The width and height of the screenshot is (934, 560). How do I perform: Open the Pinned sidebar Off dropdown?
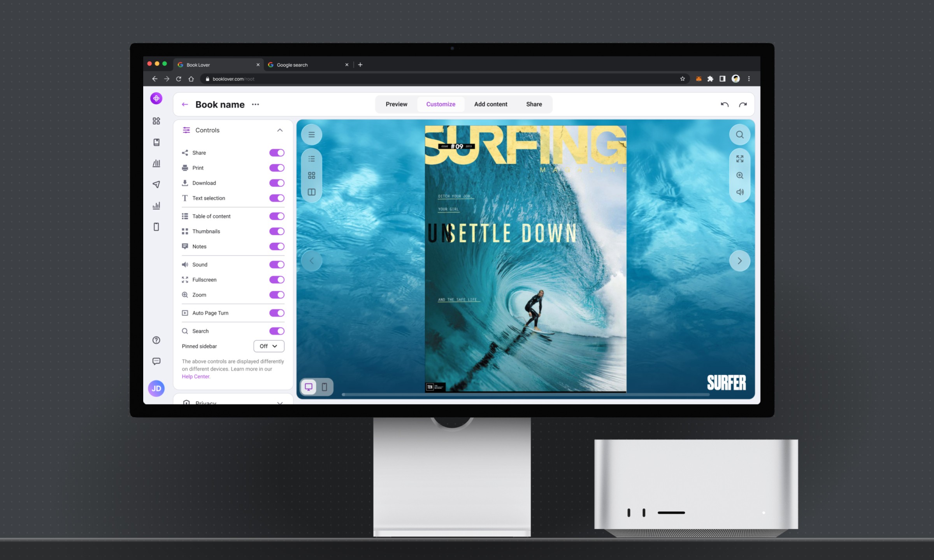[x=269, y=346]
